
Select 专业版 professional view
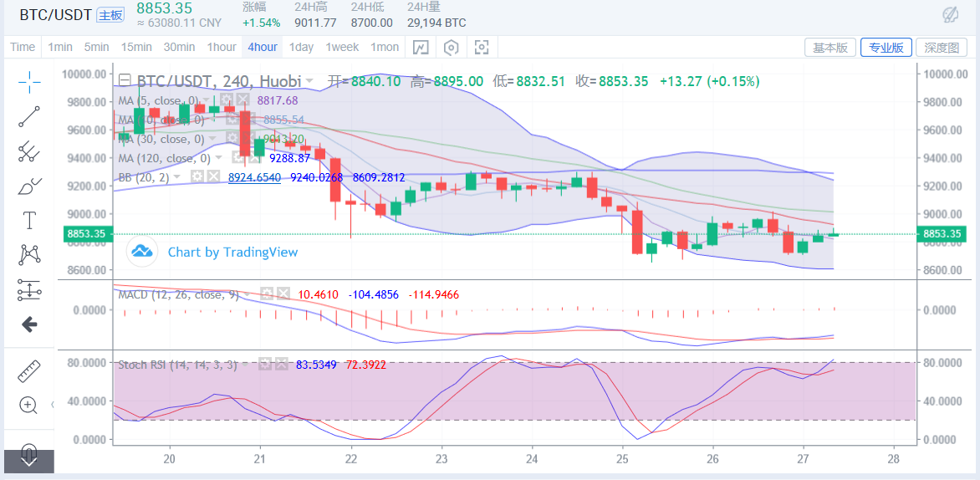pyautogui.click(x=886, y=48)
